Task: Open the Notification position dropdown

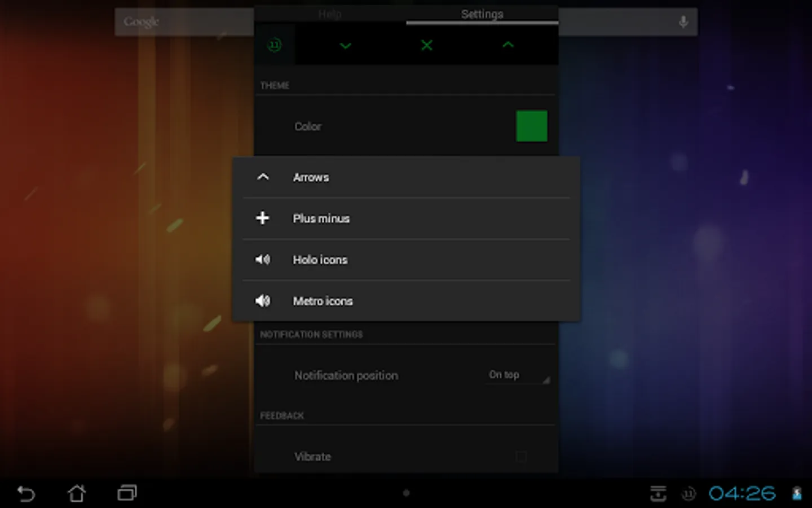Action: click(x=518, y=375)
